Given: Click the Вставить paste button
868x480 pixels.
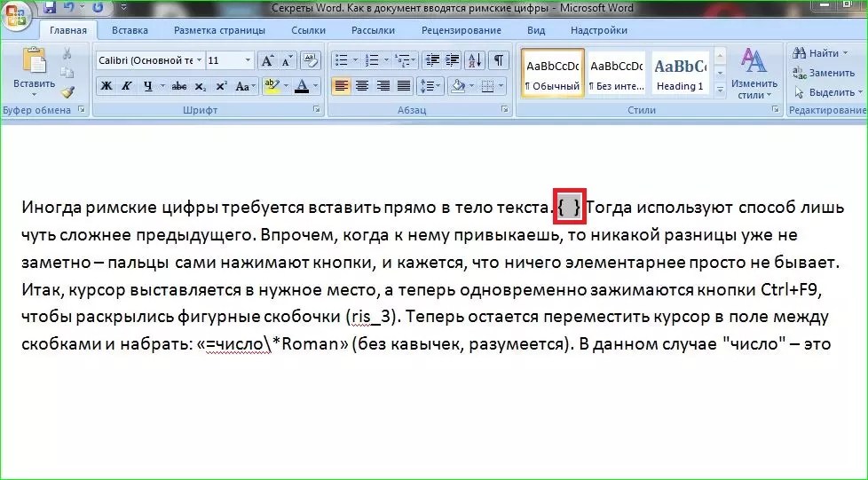Looking at the screenshot, I should tap(34, 70).
